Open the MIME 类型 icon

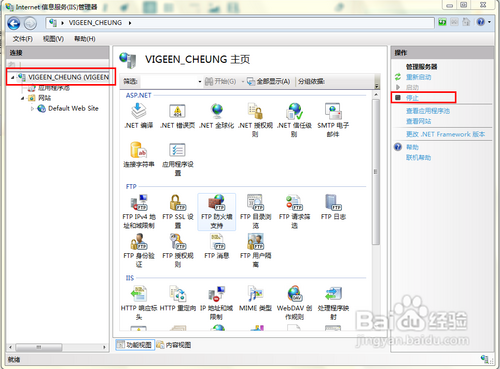(x=255, y=298)
